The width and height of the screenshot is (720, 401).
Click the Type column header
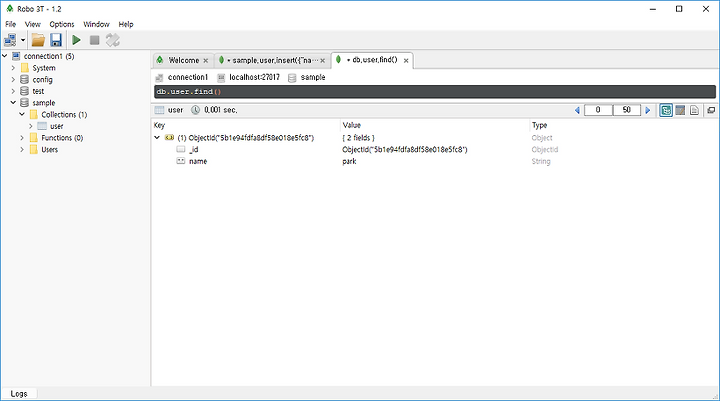click(539, 125)
